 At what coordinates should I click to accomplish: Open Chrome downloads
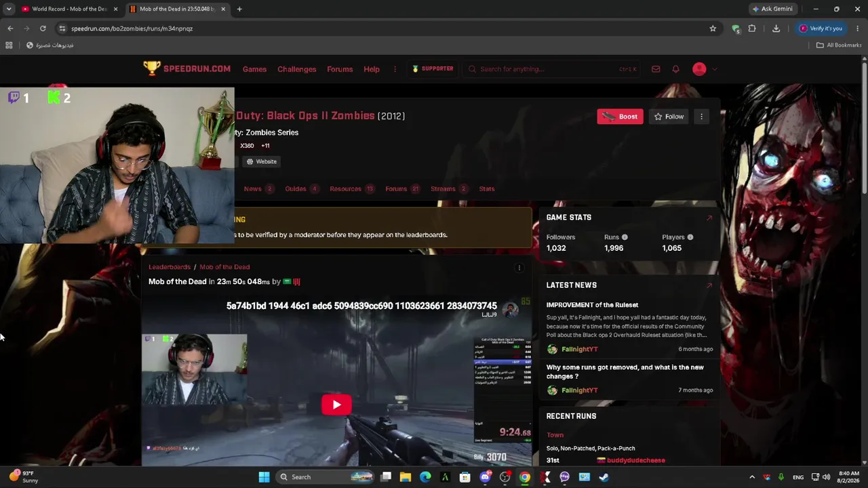pyautogui.click(x=776, y=28)
